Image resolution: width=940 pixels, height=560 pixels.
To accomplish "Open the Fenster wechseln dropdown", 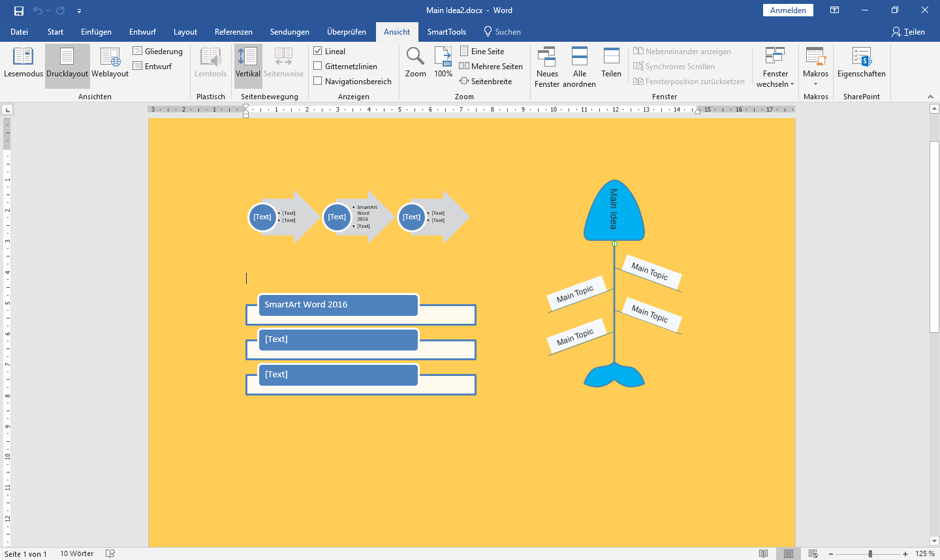I will [775, 67].
